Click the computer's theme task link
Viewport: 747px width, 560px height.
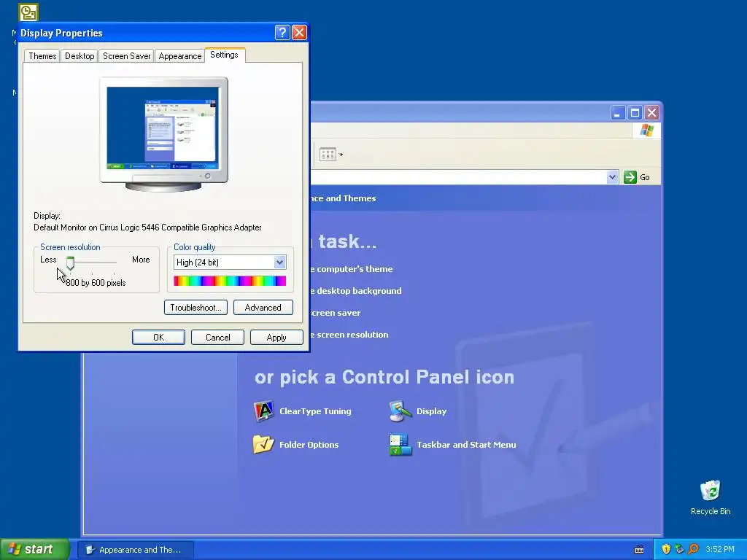point(352,268)
